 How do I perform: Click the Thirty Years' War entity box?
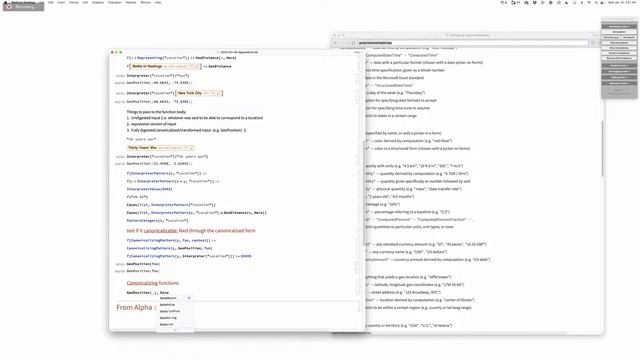point(161,147)
